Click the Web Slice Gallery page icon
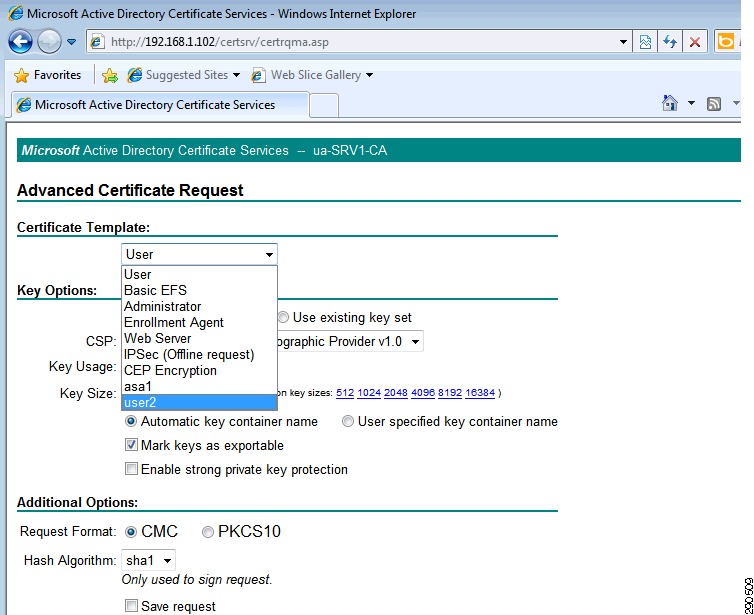Viewport: 754px width, 615px height. [259, 75]
